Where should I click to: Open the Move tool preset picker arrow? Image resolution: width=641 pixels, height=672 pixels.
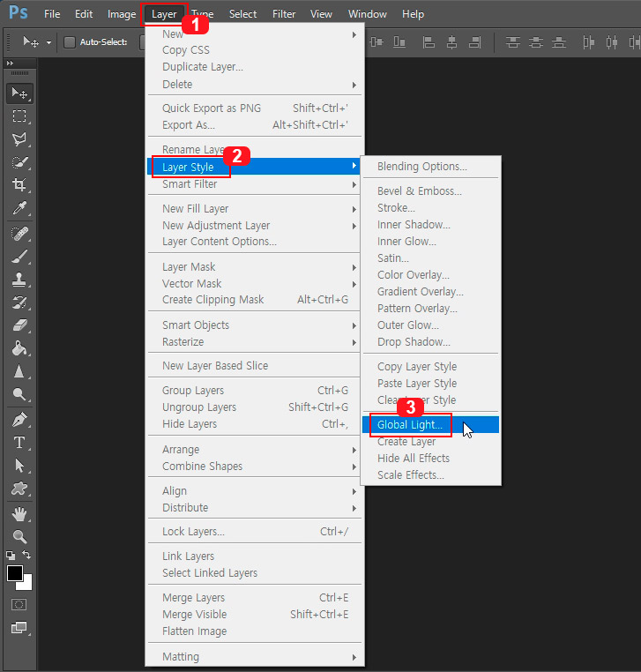point(48,42)
